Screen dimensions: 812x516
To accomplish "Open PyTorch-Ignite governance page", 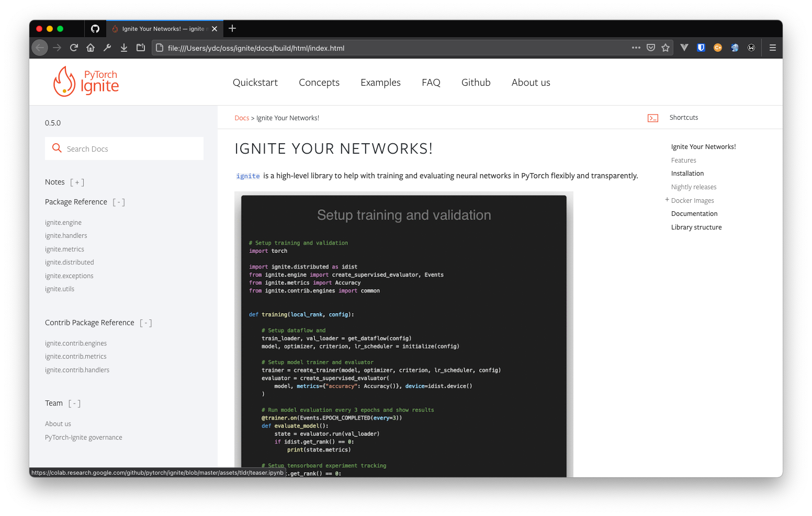I will 84,438.
